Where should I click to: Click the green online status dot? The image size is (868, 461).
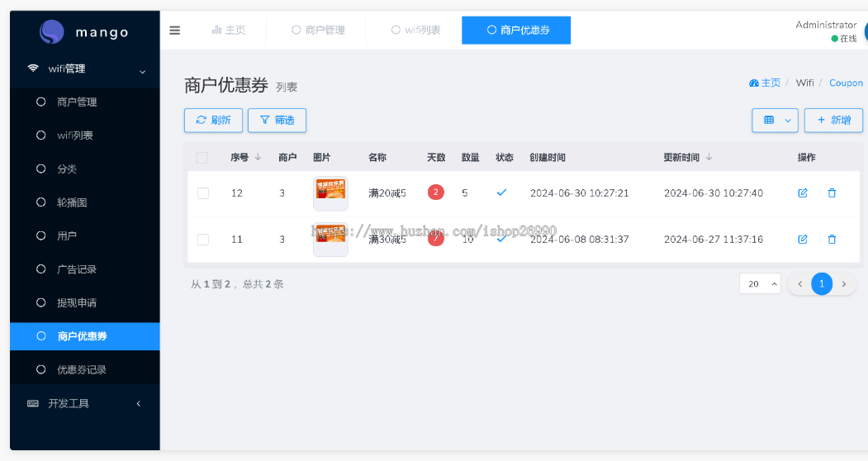pos(834,38)
